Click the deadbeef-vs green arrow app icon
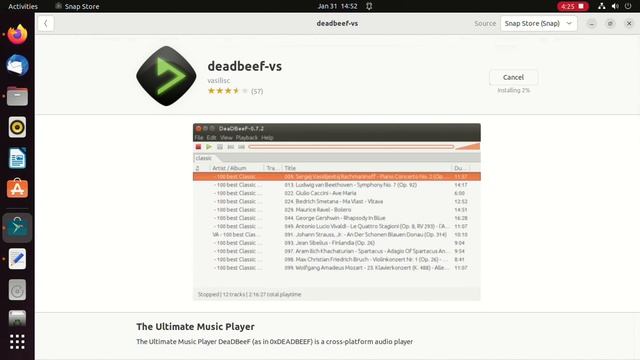This screenshot has height=360, width=640. click(166, 76)
